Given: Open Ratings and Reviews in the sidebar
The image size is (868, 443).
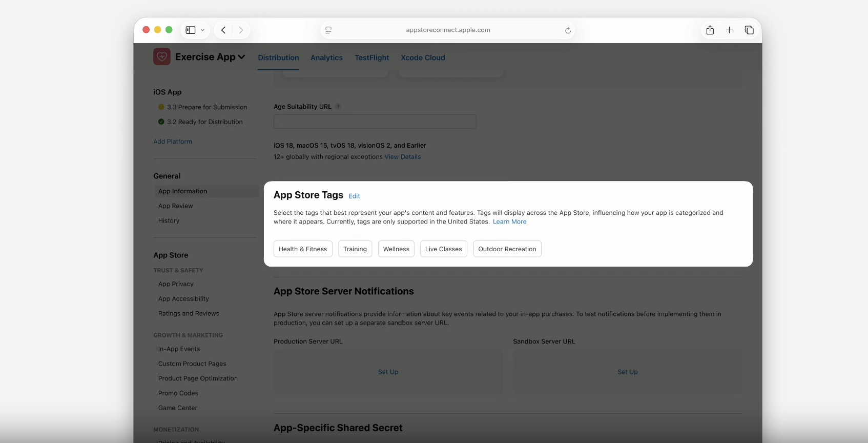Looking at the screenshot, I should pos(189,314).
